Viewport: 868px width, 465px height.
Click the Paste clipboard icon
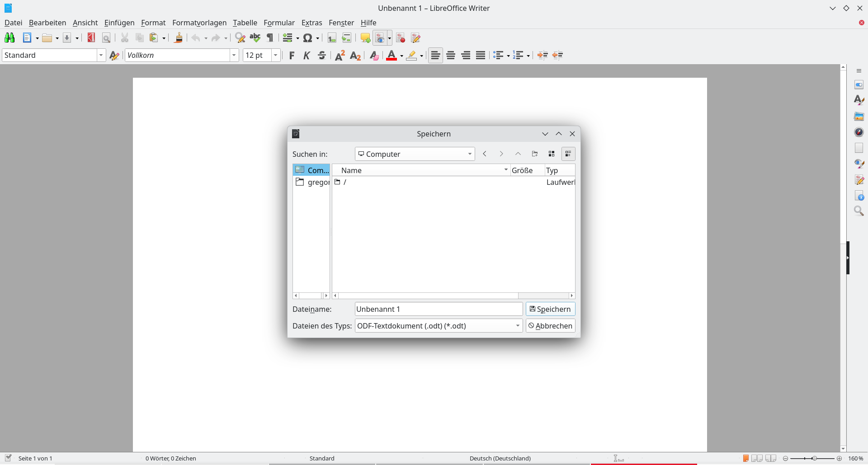154,38
